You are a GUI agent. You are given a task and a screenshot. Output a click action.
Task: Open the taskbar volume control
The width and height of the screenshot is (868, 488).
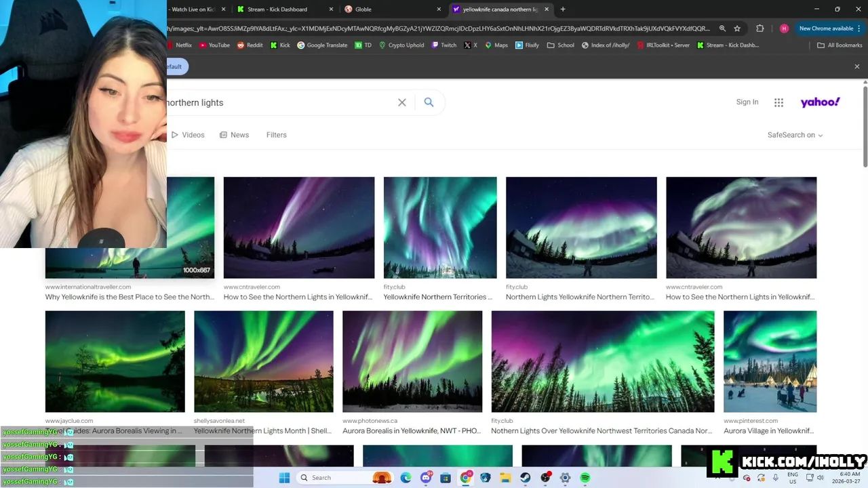820,478
